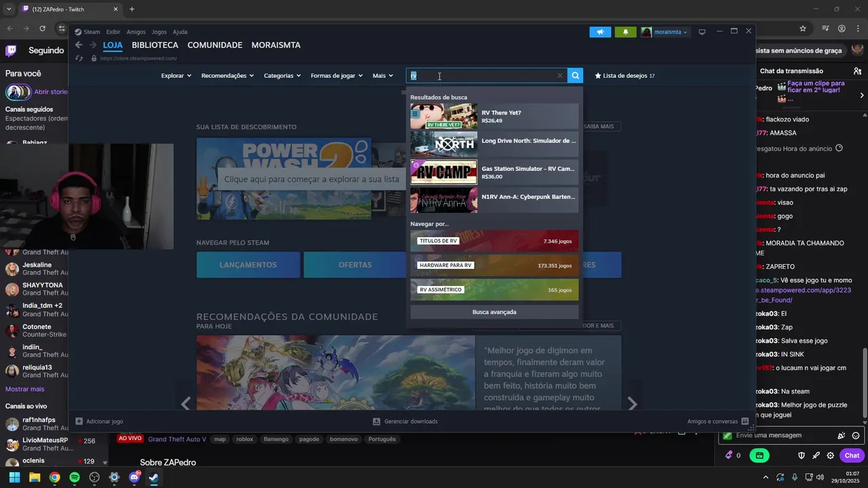
Task: Click LANÇAMENTOS browse button
Action: (248, 265)
